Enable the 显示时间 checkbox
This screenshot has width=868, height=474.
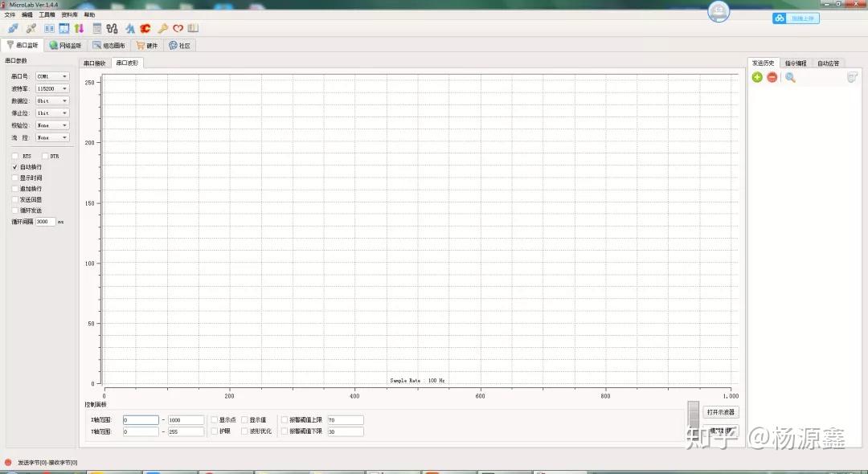(x=15, y=178)
